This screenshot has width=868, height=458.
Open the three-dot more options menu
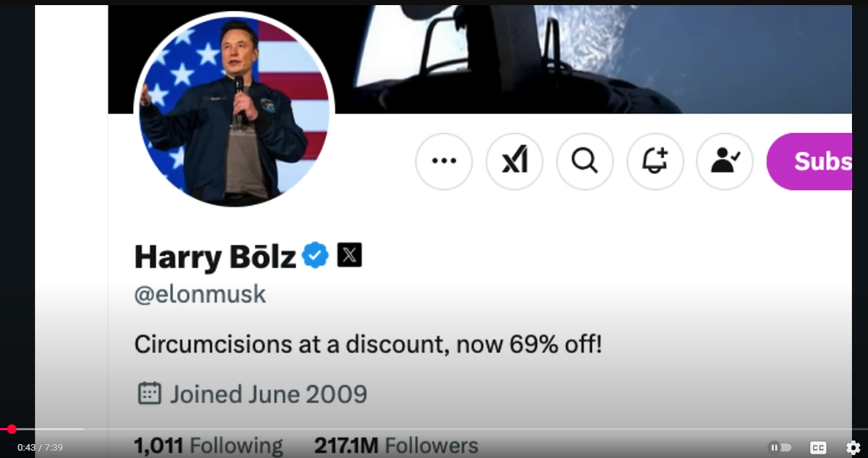444,161
